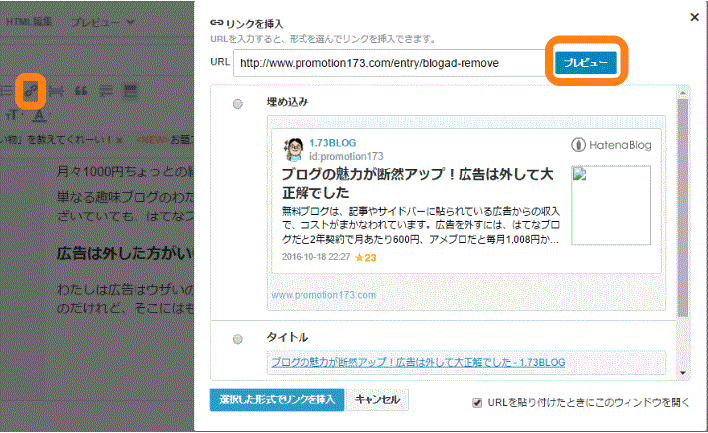Click the article thumbnail image in embed card
Screen dimensions: 708x433
coord(611,205)
